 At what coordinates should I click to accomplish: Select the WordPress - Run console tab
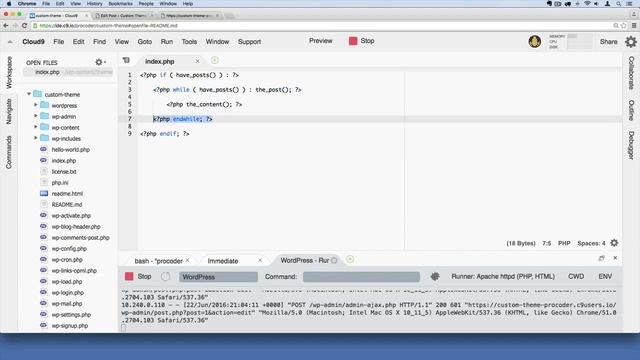coord(304,260)
